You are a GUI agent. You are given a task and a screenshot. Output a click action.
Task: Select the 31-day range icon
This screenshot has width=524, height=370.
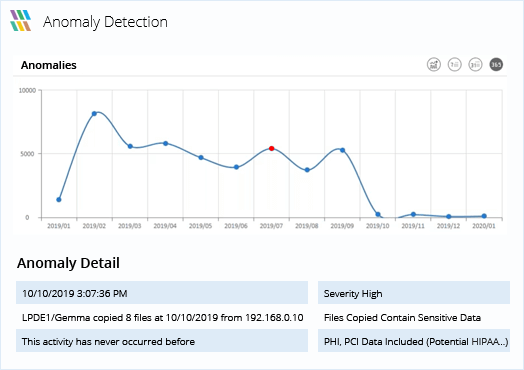(475, 65)
